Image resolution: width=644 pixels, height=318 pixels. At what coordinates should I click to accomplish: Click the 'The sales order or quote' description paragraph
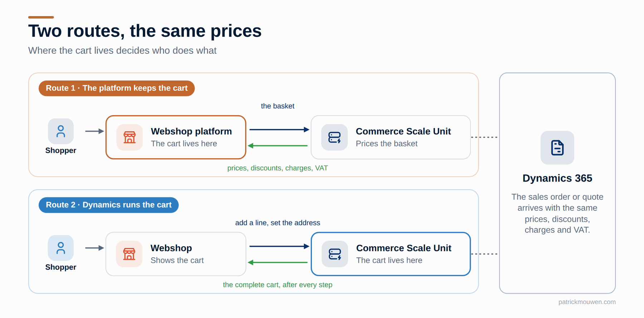pyautogui.click(x=557, y=213)
